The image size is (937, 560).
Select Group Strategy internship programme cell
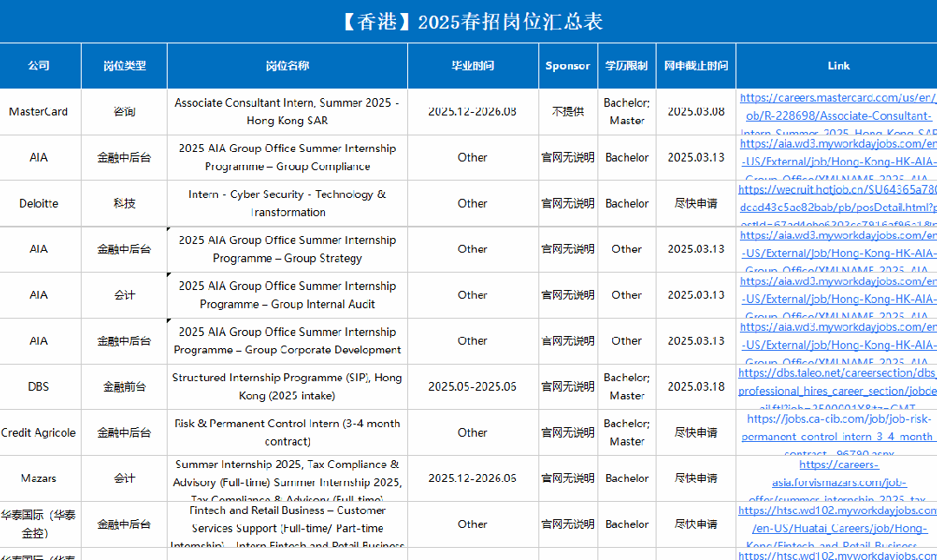tap(287, 249)
